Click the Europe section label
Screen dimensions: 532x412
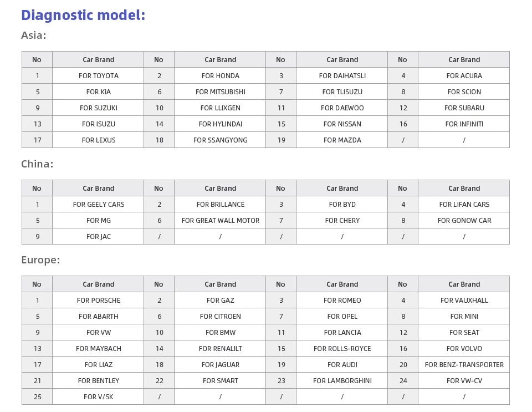[40, 260]
